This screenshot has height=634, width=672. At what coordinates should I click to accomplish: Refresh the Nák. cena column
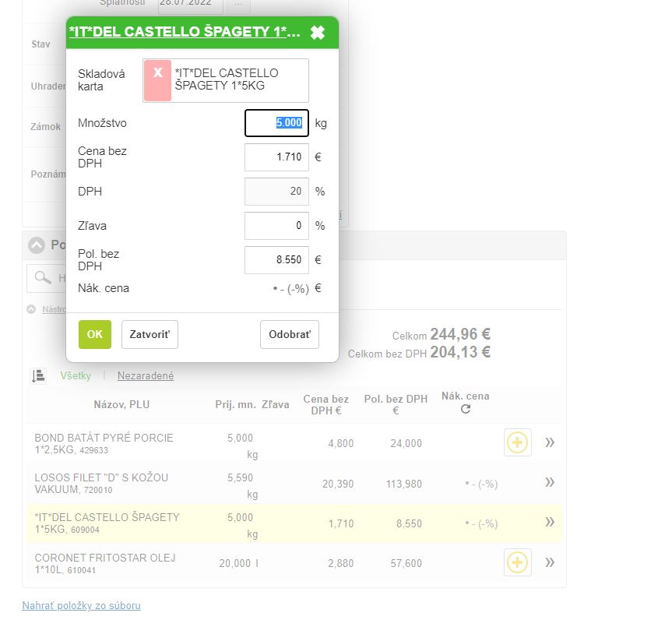[x=466, y=409]
